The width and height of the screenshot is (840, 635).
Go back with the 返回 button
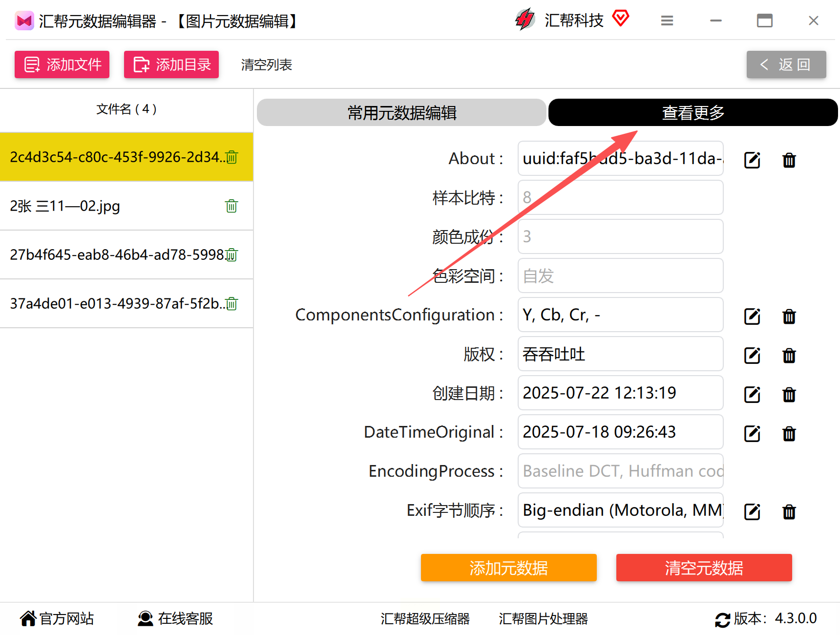(x=786, y=64)
